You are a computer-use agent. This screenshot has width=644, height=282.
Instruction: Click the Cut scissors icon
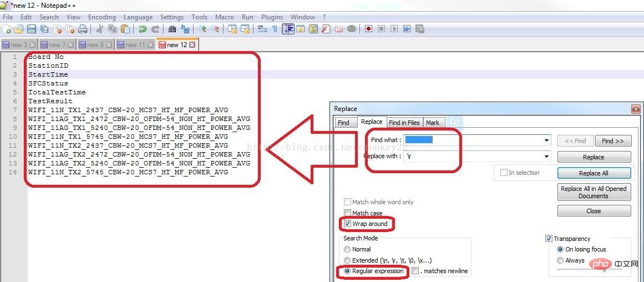coord(99,29)
